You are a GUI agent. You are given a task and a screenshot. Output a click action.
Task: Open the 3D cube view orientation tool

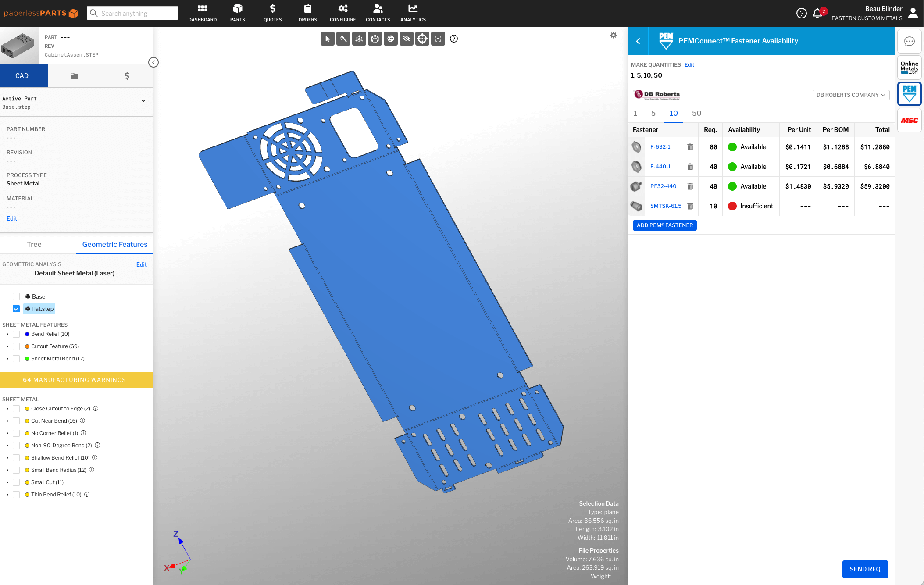[x=375, y=39]
